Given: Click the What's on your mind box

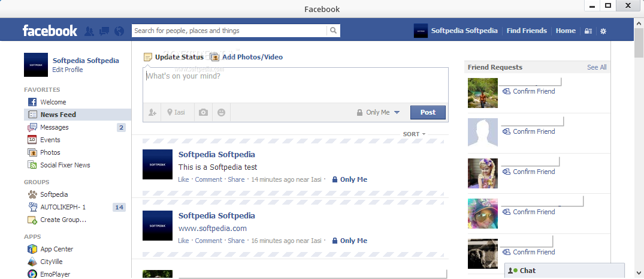Looking at the screenshot, I should (x=295, y=85).
